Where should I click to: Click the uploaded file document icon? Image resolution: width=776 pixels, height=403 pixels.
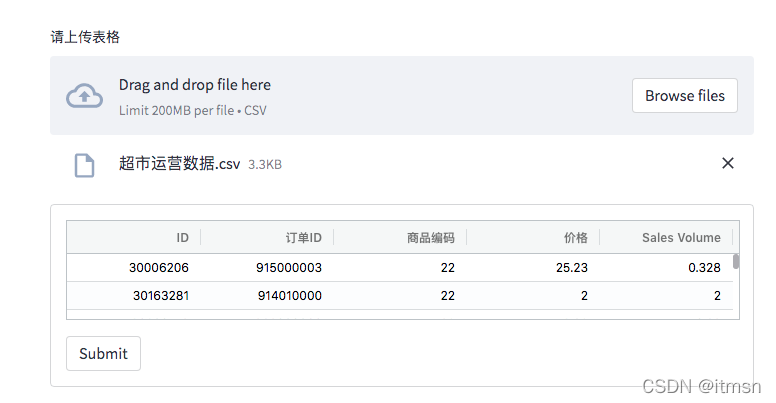[84, 165]
